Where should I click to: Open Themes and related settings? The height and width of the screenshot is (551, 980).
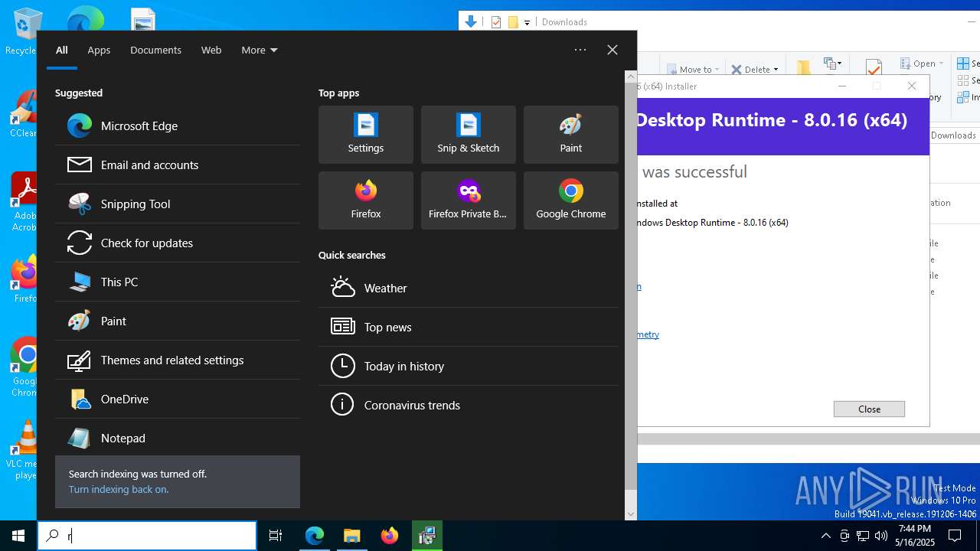click(x=178, y=360)
